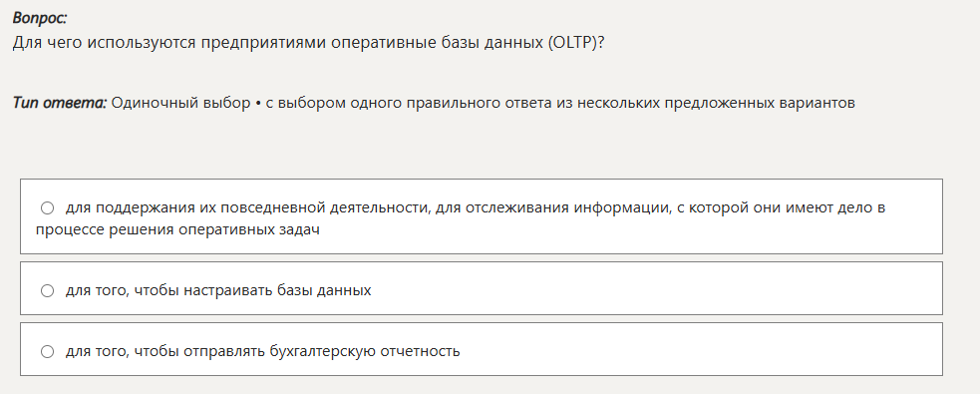Image resolution: width=980 pixels, height=394 pixels.
Task: Click blank area inside second answer box
Action: point(656,288)
